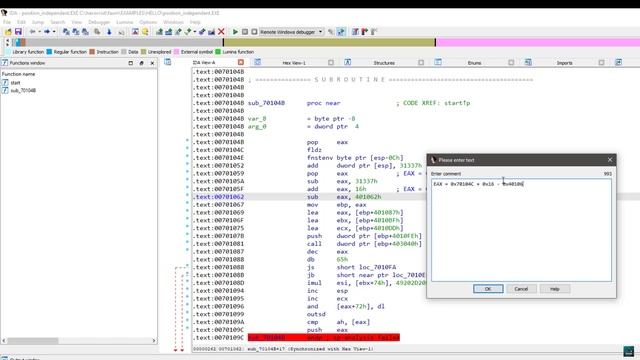Click the var_8 variable definition

(x=257, y=118)
